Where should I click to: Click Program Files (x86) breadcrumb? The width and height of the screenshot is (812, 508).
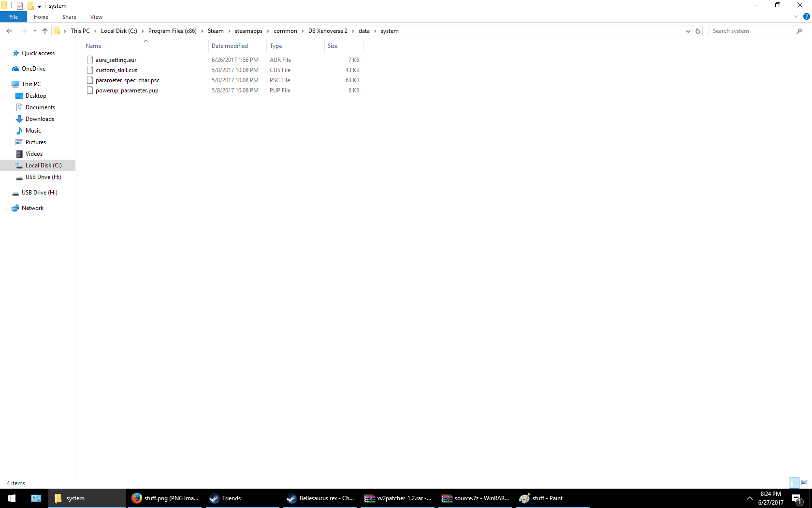tap(173, 31)
